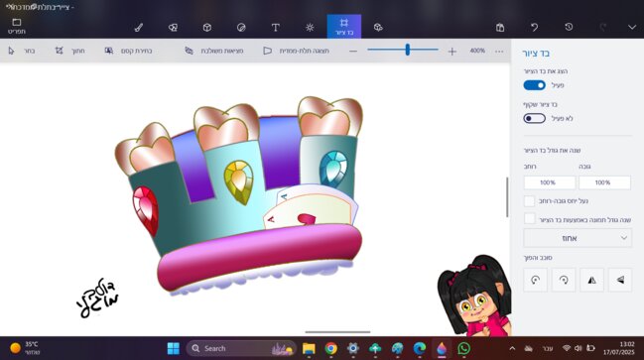Check the lock aspect ratio checkbox
The image size is (644, 360).
pos(530,201)
